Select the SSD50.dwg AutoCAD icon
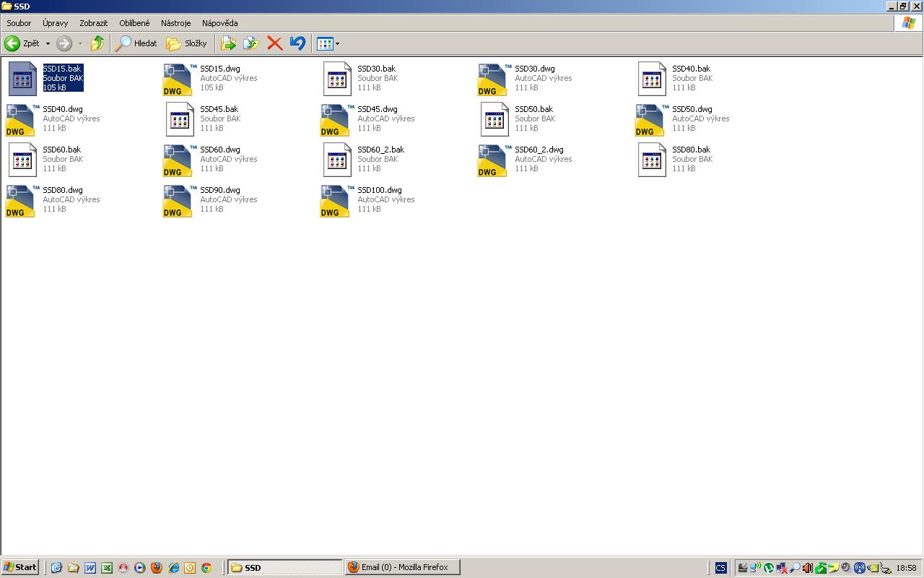Image resolution: width=924 pixels, height=578 pixels. (x=652, y=119)
